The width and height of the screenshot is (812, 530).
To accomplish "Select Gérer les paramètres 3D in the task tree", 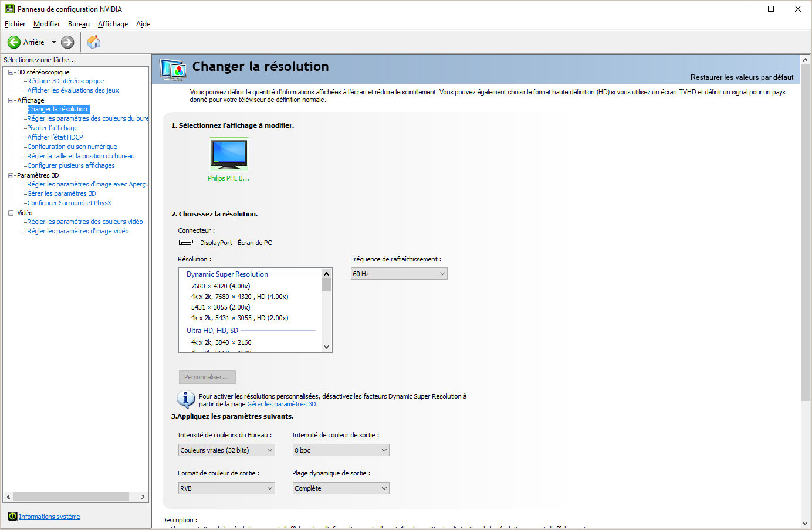I will point(62,193).
